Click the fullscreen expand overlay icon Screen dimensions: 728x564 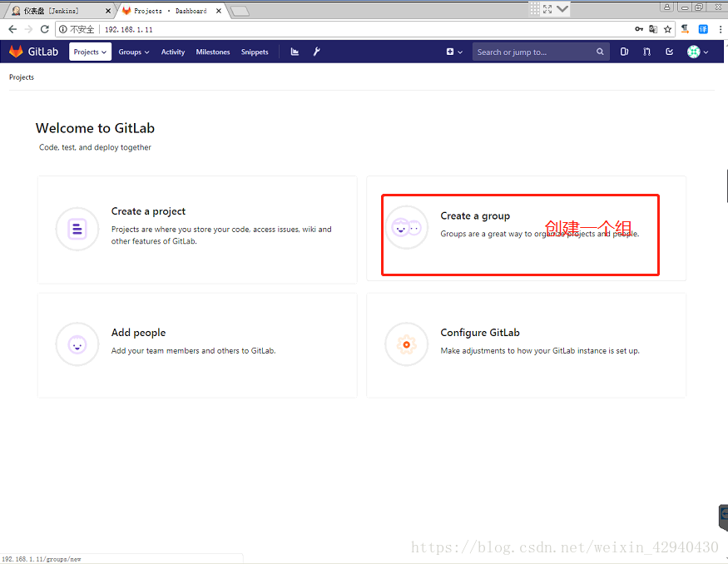click(547, 9)
